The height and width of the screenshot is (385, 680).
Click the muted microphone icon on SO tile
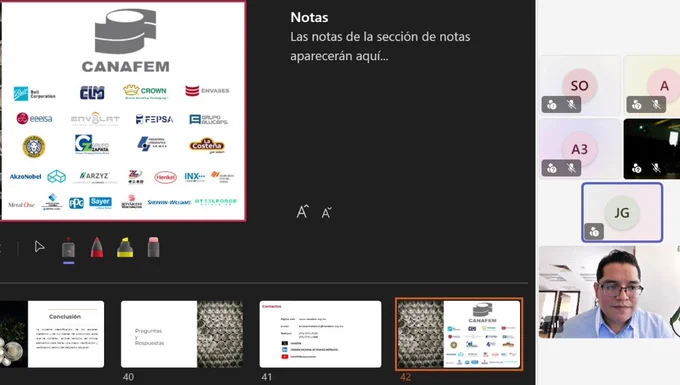571,104
